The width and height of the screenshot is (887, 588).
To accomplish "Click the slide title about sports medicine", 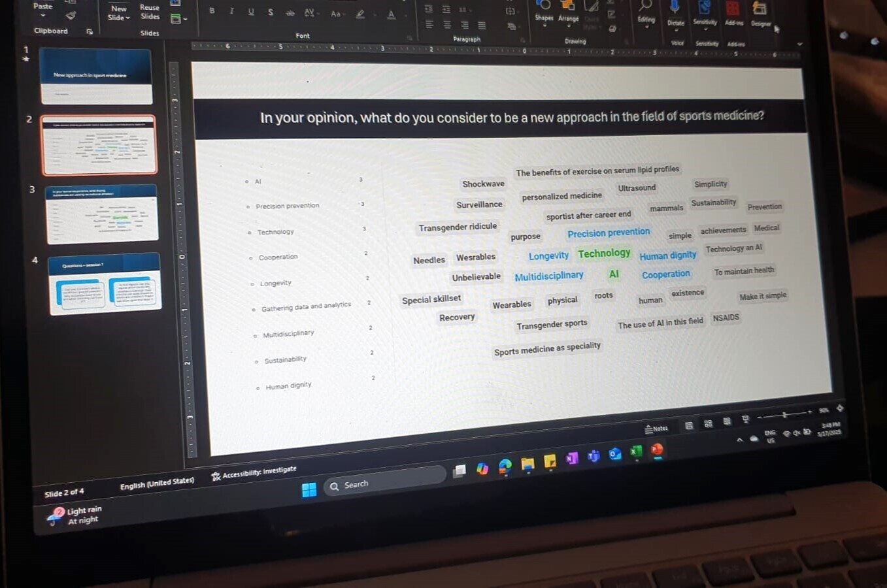I will (512, 117).
